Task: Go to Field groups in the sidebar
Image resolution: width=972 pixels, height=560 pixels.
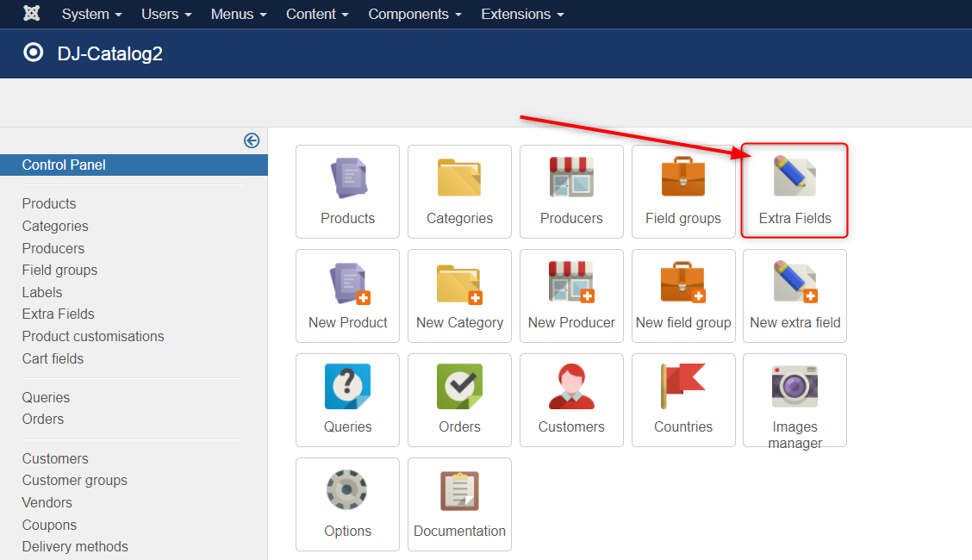Action: coord(59,270)
